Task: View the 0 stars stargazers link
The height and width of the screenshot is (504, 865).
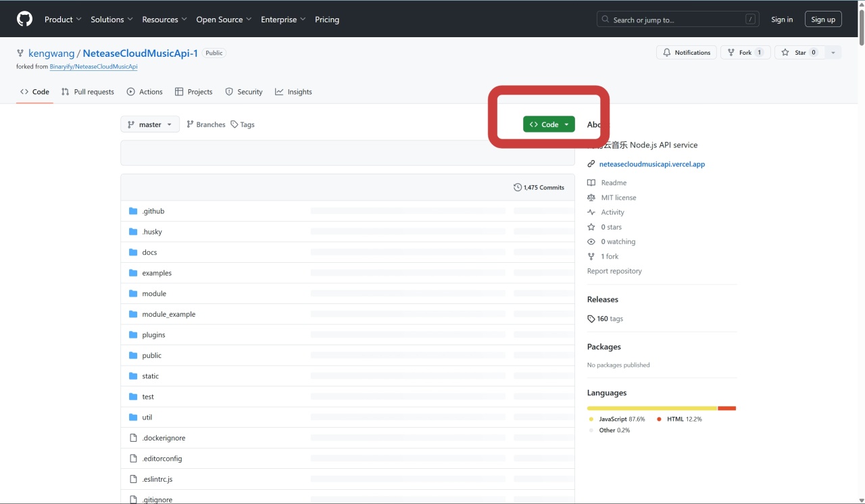Action: coord(605,227)
